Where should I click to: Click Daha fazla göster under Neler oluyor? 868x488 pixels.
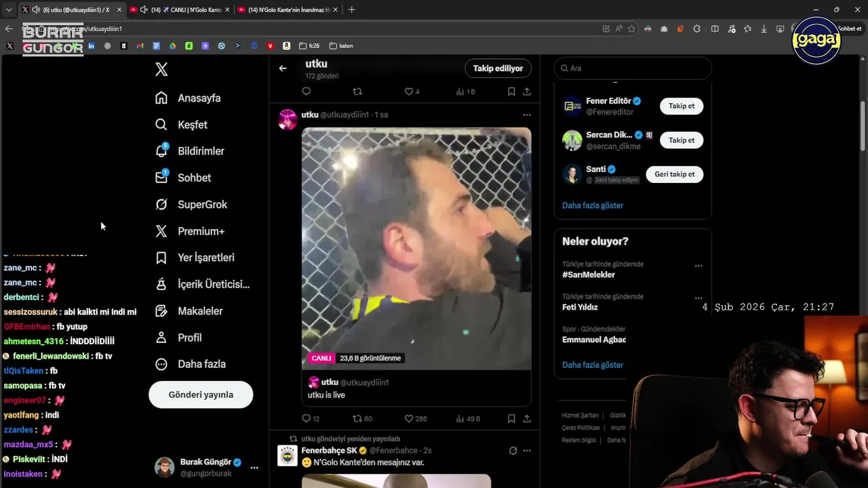click(x=593, y=365)
